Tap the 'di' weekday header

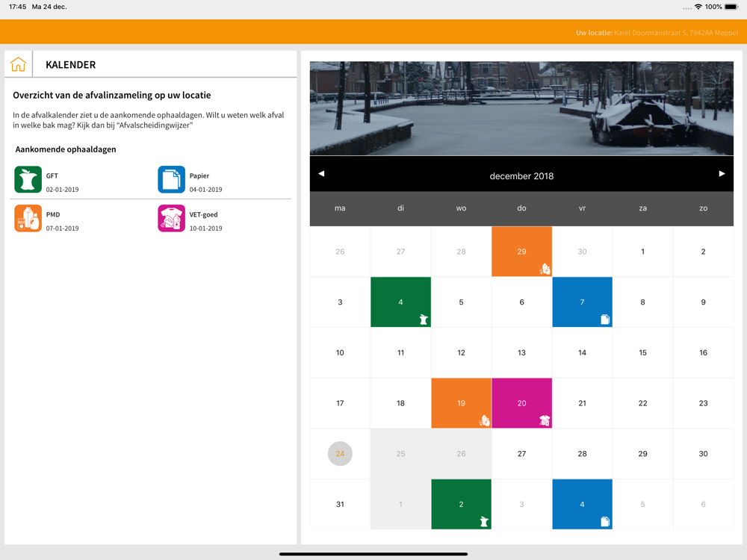click(x=400, y=208)
